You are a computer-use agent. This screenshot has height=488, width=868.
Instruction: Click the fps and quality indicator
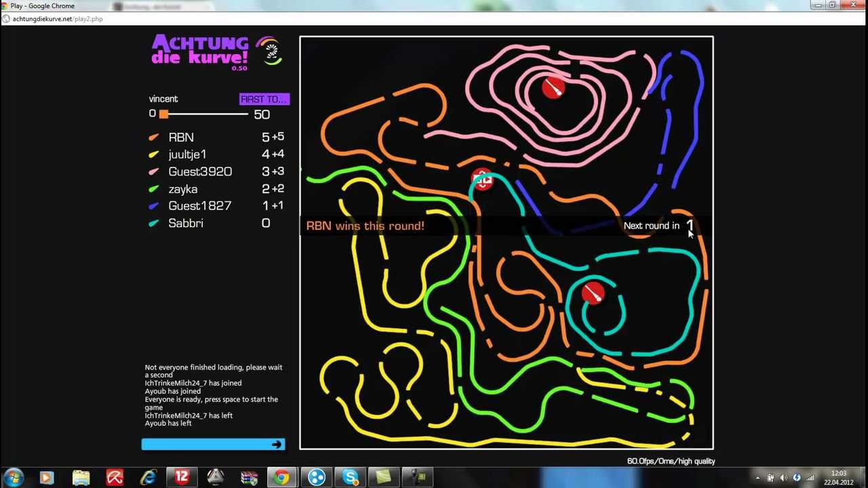(671, 461)
